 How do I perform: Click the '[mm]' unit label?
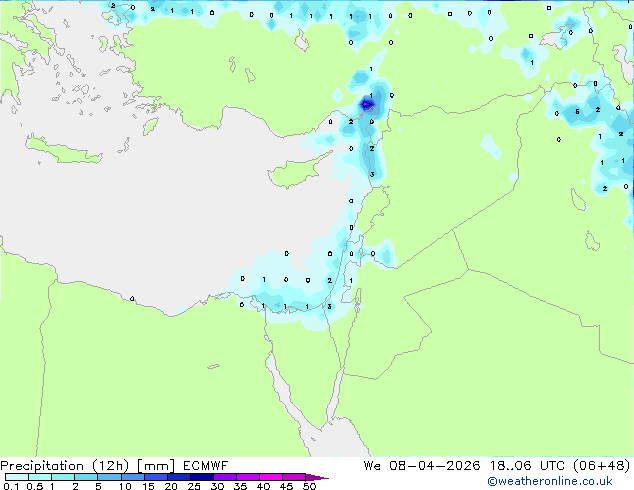156,466
